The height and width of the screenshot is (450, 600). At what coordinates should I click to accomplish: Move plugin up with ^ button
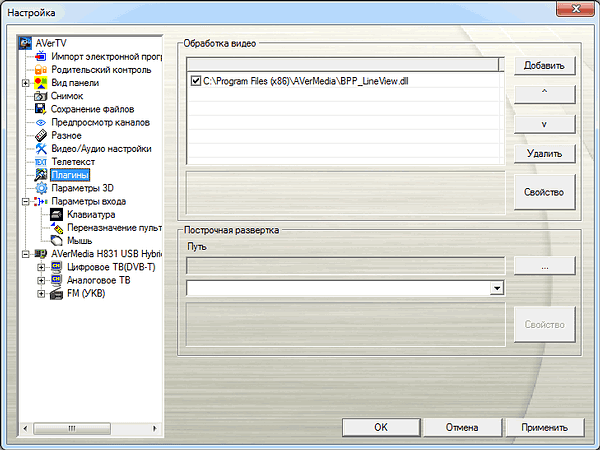point(545,94)
